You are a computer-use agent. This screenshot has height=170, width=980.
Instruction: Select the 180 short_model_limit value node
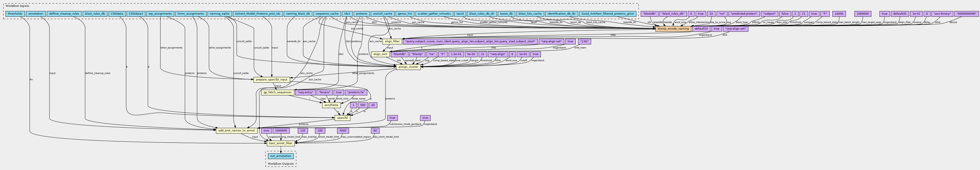coord(320,131)
